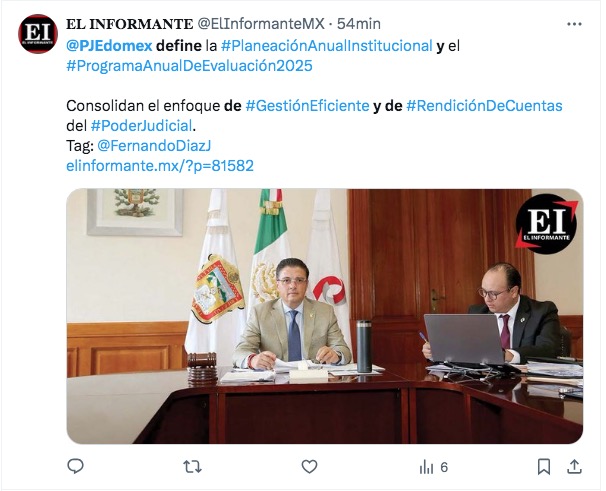Open the three-dot more options menu
This screenshot has width=606, height=491.
coord(574,24)
